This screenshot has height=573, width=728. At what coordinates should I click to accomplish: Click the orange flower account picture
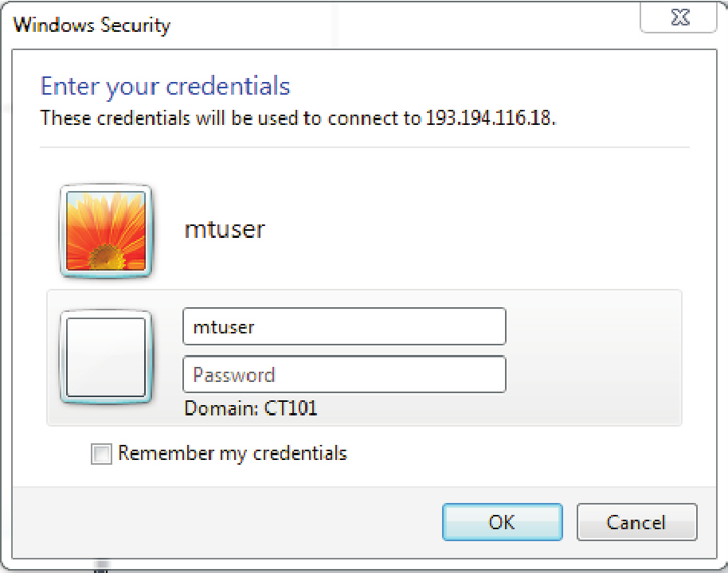[x=106, y=232]
